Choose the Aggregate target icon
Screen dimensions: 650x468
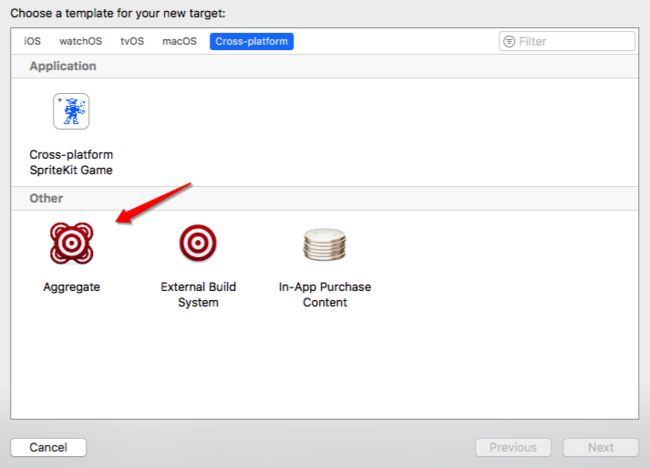tap(71, 243)
